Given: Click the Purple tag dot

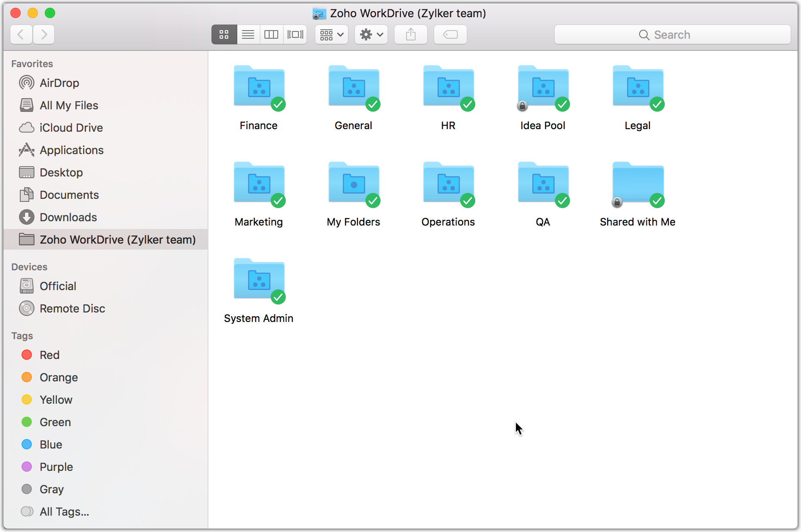Looking at the screenshot, I should tap(27, 467).
